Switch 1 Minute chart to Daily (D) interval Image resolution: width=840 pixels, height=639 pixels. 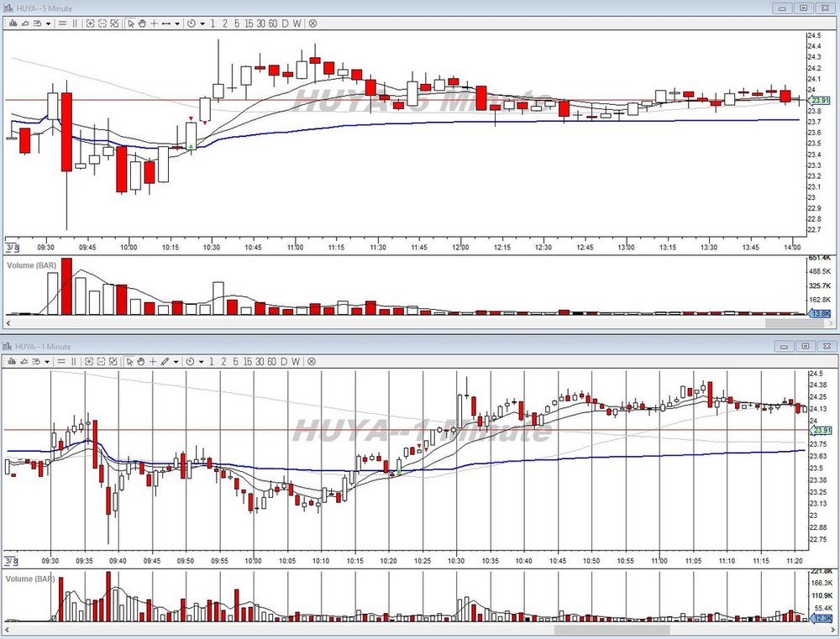pyautogui.click(x=284, y=362)
